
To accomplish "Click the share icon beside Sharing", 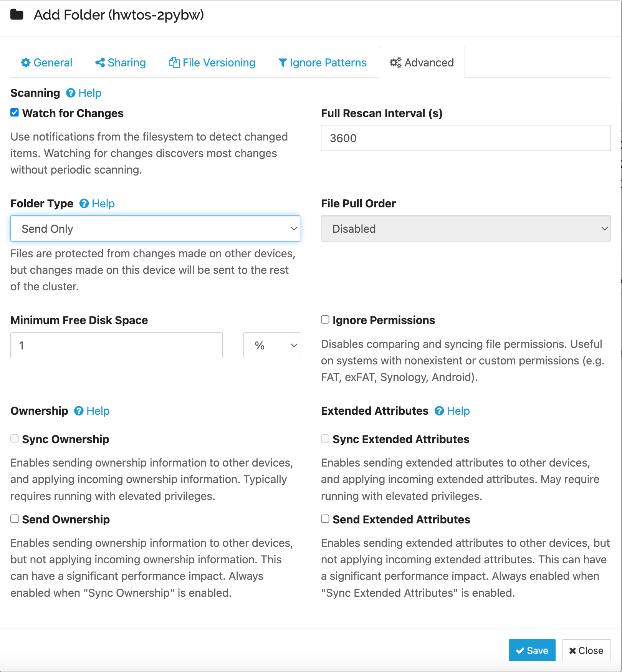I will (100, 63).
